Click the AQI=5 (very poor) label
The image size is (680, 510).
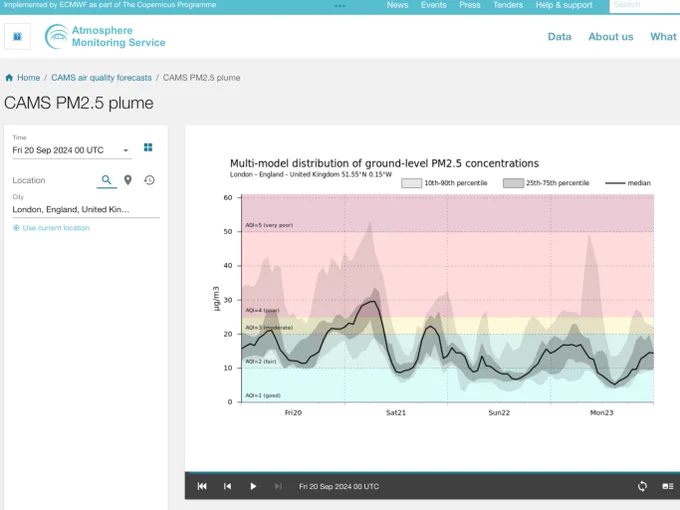pyautogui.click(x=269, y=225)
